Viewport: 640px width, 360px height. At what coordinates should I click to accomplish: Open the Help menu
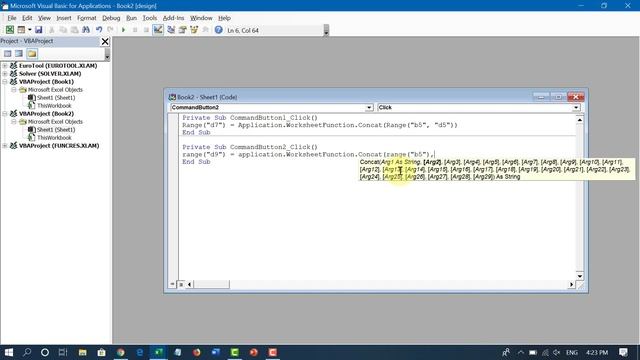pos(224,18)
